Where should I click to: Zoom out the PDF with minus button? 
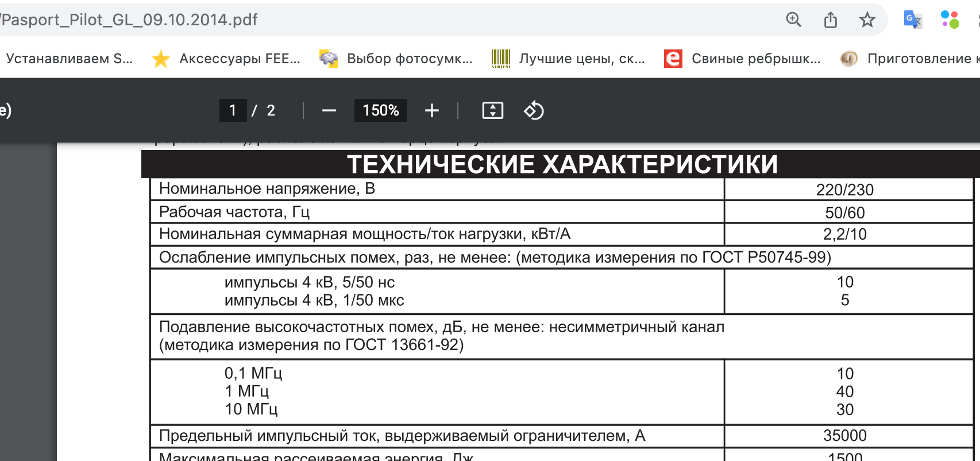[329, 110]
